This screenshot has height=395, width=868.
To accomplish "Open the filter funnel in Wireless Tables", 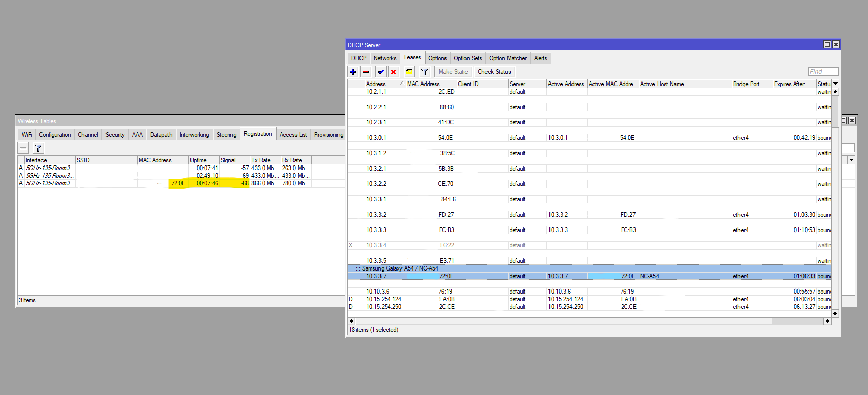I will pos(38,148).
